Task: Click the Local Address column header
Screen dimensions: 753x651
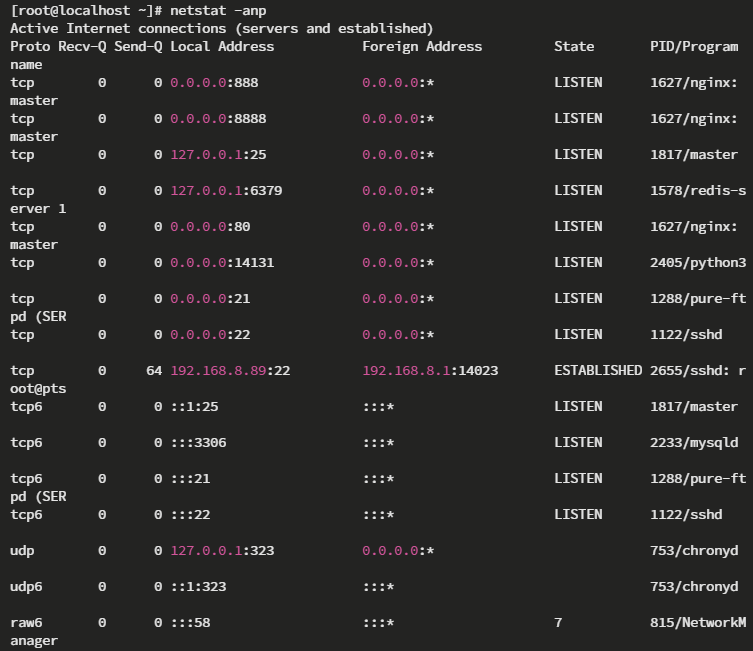Action: pos(222,46)
